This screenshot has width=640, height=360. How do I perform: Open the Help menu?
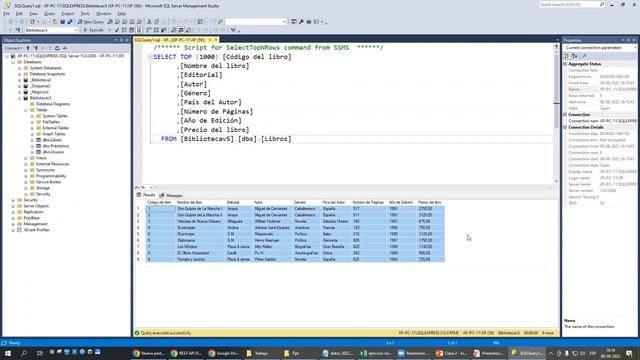(122, 13)
